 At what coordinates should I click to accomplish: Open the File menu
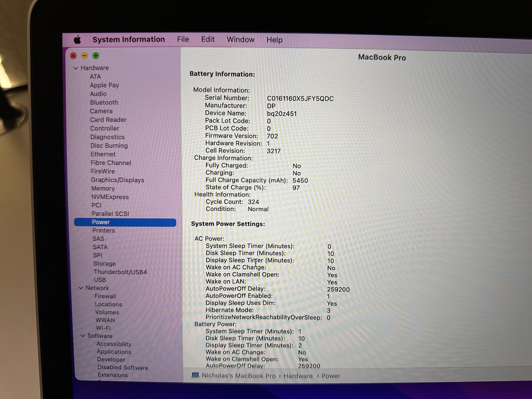[x=183, y=39]
